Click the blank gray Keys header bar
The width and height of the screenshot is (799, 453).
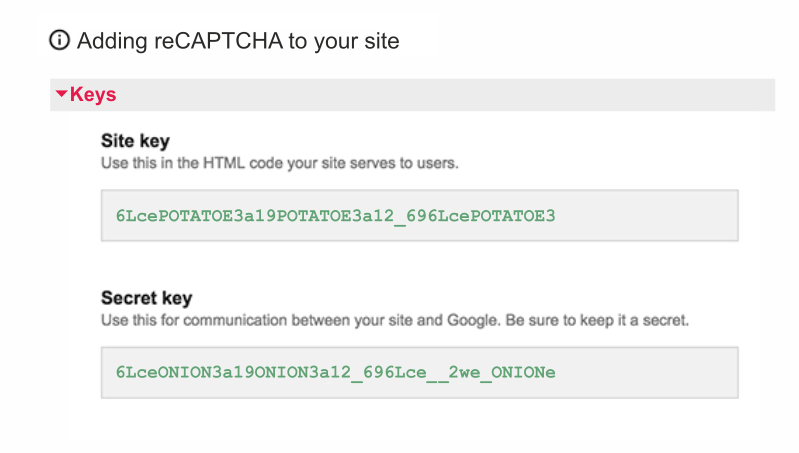pyautogui.click(x=450, y=95)
